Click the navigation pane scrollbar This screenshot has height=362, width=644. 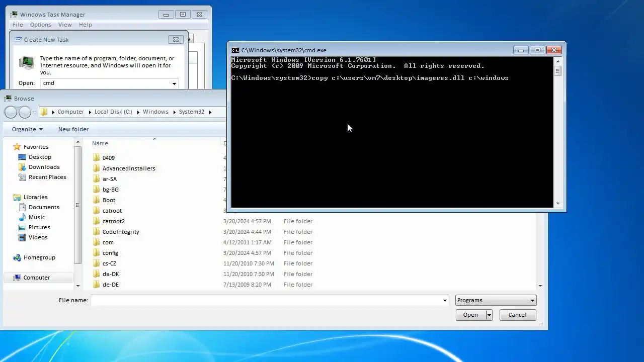click(x=77, y=205)
